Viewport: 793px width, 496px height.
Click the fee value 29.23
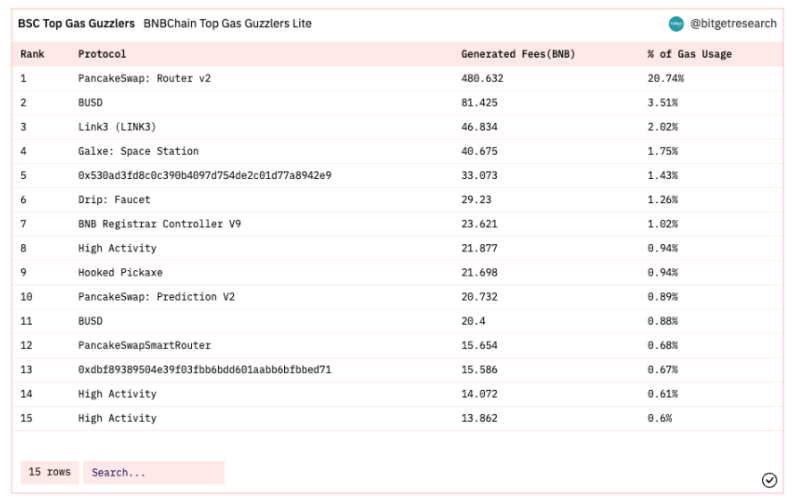click(x=476, y=200)
